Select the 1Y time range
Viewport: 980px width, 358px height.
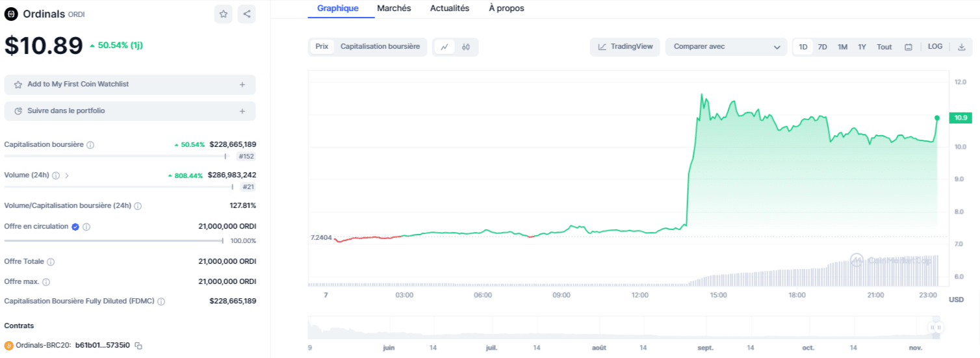[862, 47]
